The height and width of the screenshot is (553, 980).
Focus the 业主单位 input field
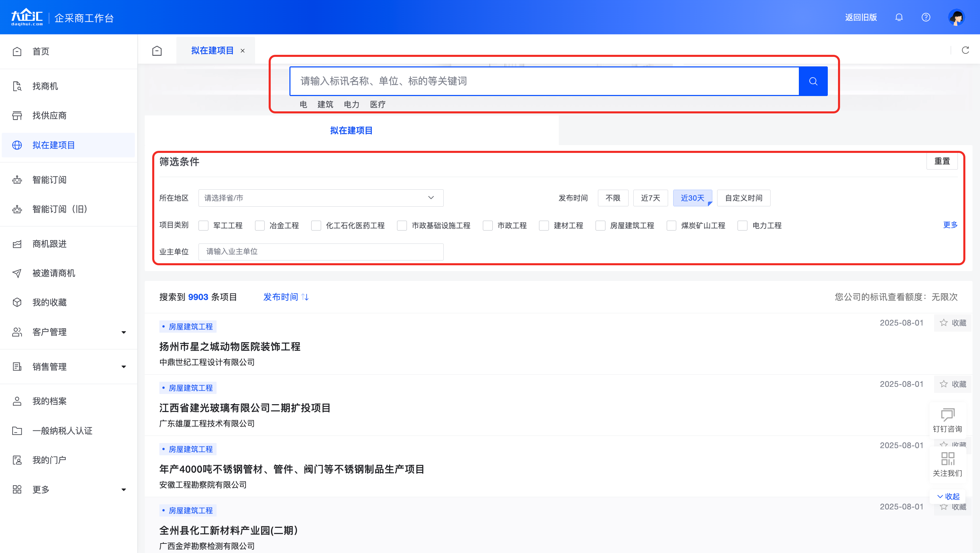pyautogui.click(x=321, y=251)
